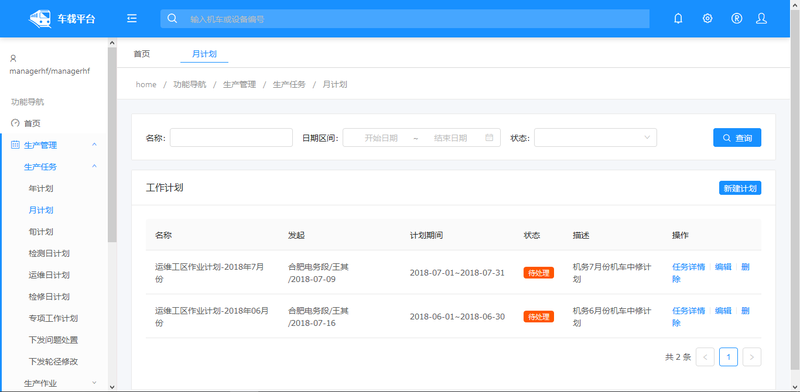Open 首页 in the sidebar

point(32,124)
